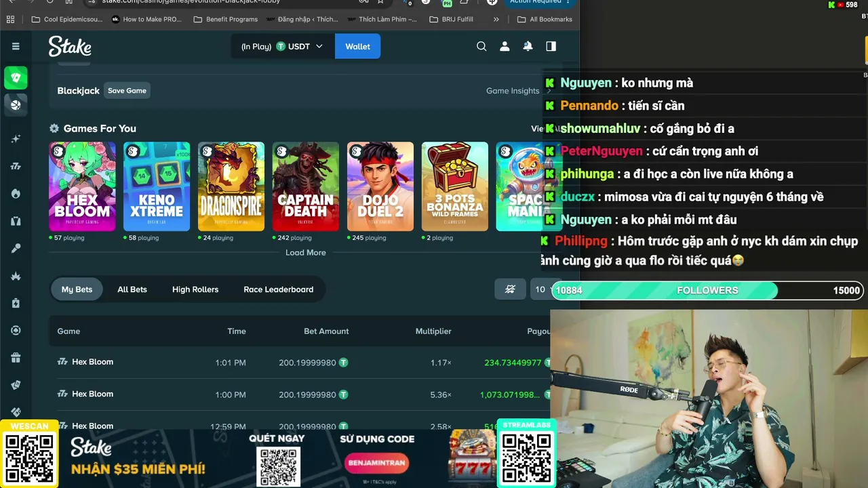Click the Save Game button
Viewport: 868px width, 488px height.
click(127, 91)
